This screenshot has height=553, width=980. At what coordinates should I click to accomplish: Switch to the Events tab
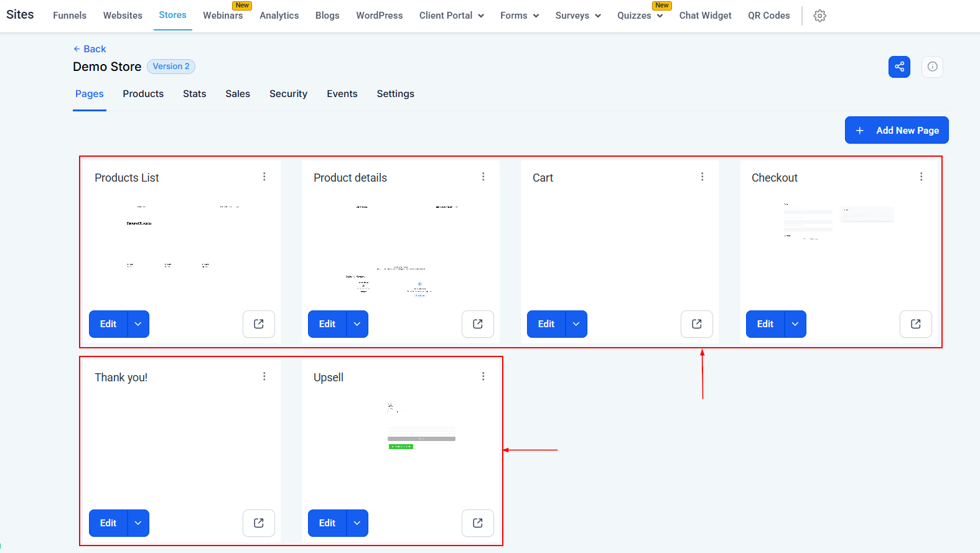pyautogui.click(x=342, y=94)
